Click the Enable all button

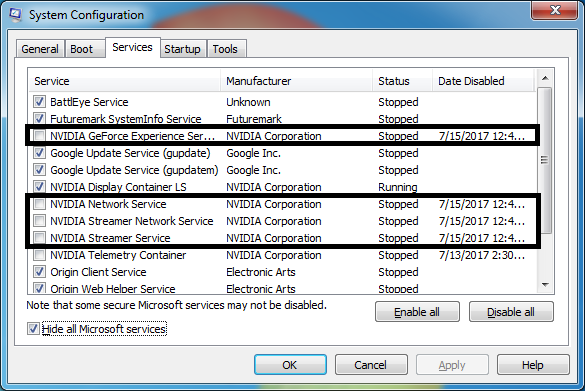pyautogui.click(x=417, y=312)
